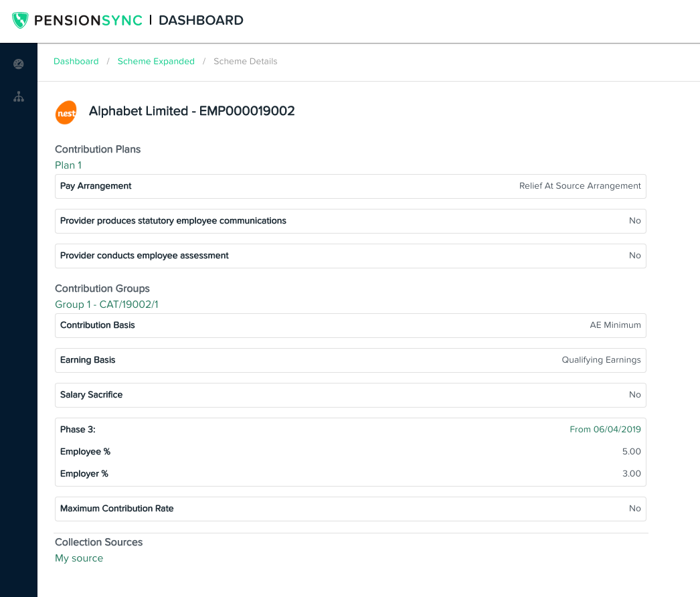Select the hierarchy tree icon in sidebar
This screenshot has height=597, width=700.
pos(19,97)
